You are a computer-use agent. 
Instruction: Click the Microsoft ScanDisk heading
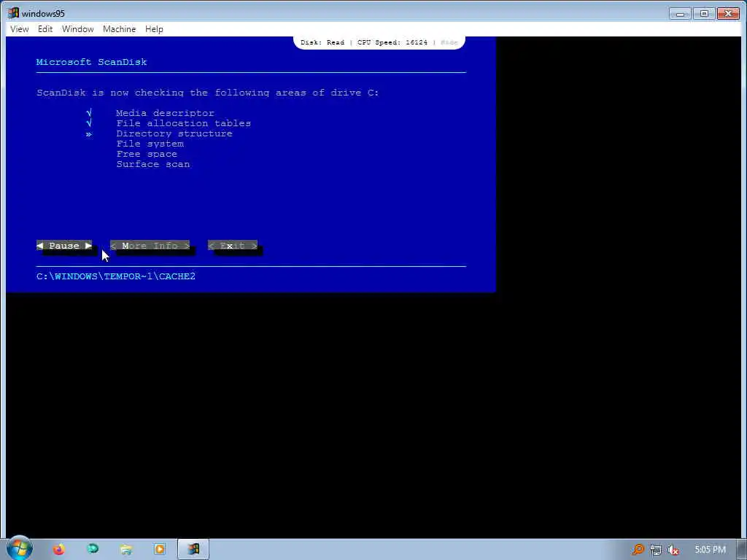[x=91, y=62]
